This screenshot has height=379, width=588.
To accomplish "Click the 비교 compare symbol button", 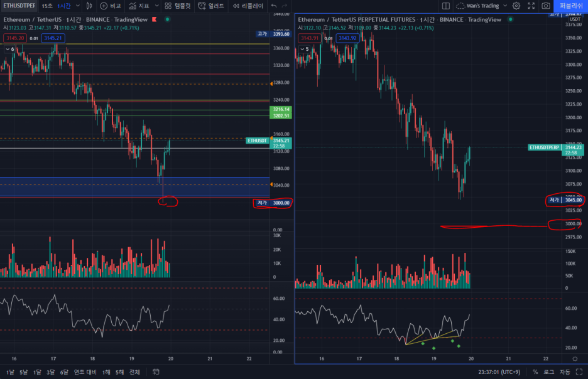I will tap(111, 6).
